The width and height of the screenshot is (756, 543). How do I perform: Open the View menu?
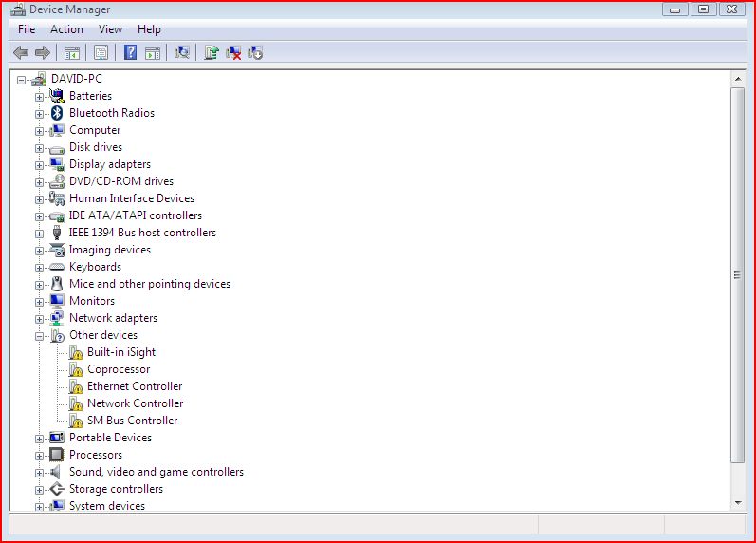(110, 29)
